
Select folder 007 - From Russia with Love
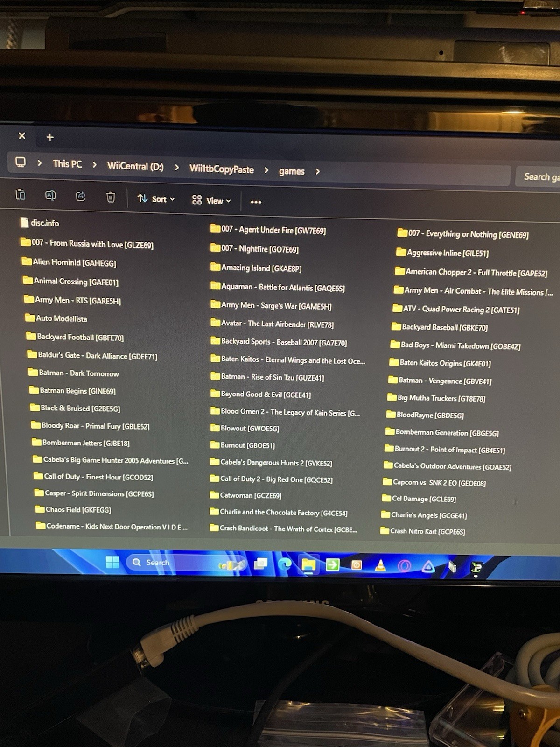coord(87,243)
